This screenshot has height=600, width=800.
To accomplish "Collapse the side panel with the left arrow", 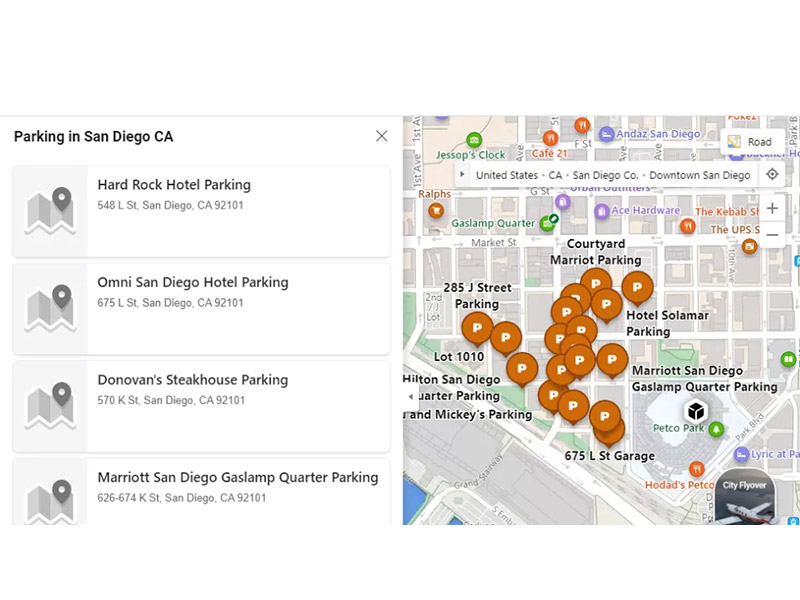I will 411,396.
